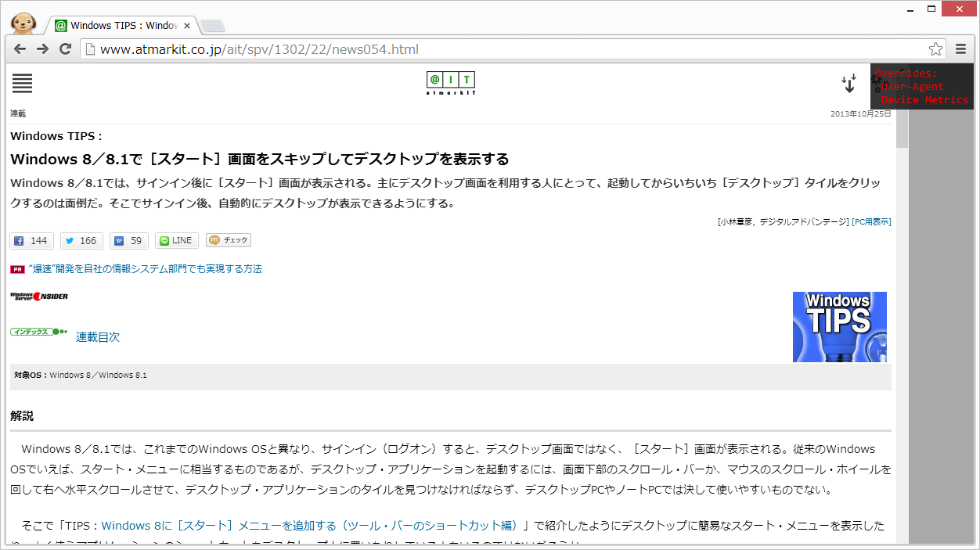The image size is (980, 550).
Task: Click the page jump down-arrows icon
Action: [x=849, y=83]
